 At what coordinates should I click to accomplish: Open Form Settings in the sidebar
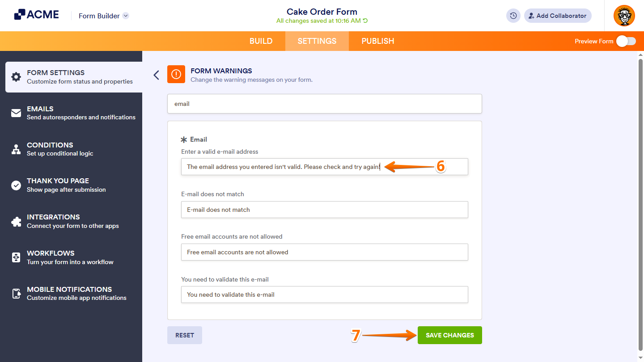click(17, 77)
